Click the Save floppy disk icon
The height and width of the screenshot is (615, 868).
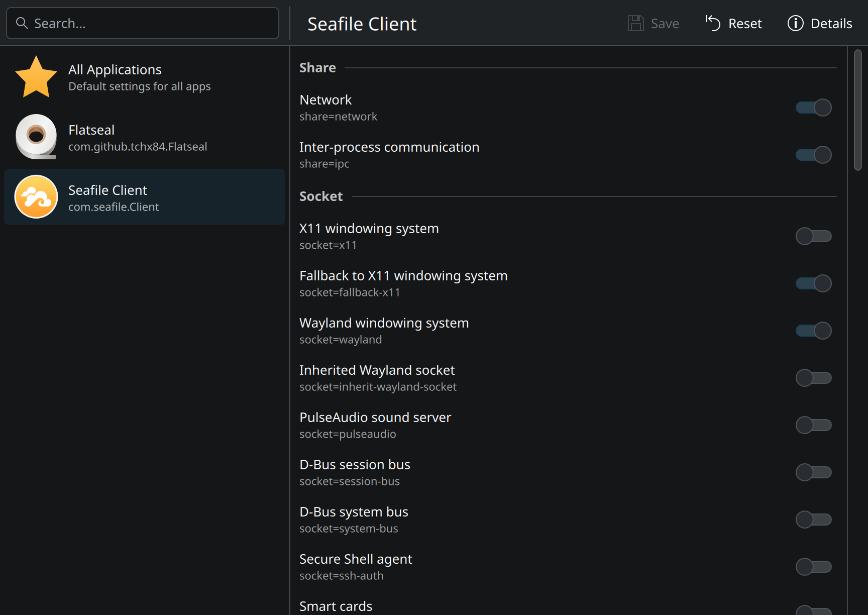pos(635,23)
